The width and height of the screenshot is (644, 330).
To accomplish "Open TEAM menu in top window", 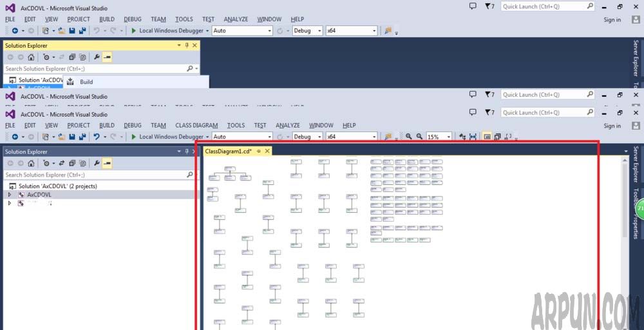I will (158, 19).
